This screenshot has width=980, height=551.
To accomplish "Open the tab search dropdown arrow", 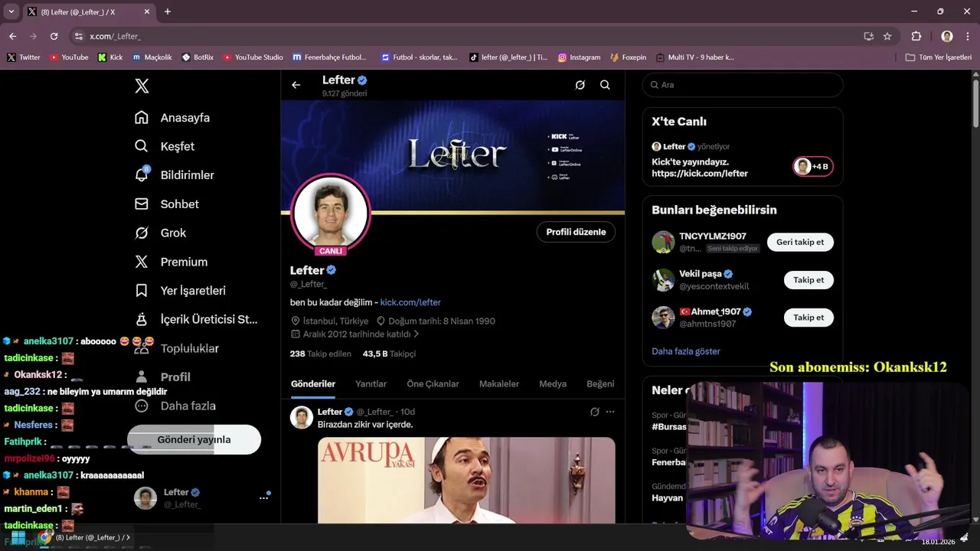I will [11, 11].
